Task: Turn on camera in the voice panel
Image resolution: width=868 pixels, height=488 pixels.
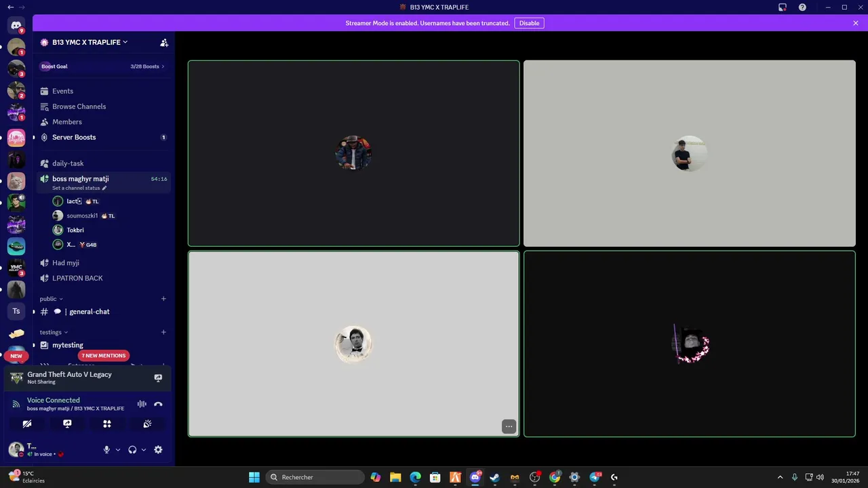Action: click(x=27, y=424)
